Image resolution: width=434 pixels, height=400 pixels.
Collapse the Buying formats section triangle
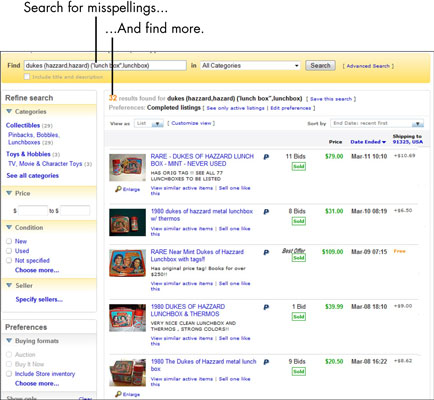click(9, 341)
